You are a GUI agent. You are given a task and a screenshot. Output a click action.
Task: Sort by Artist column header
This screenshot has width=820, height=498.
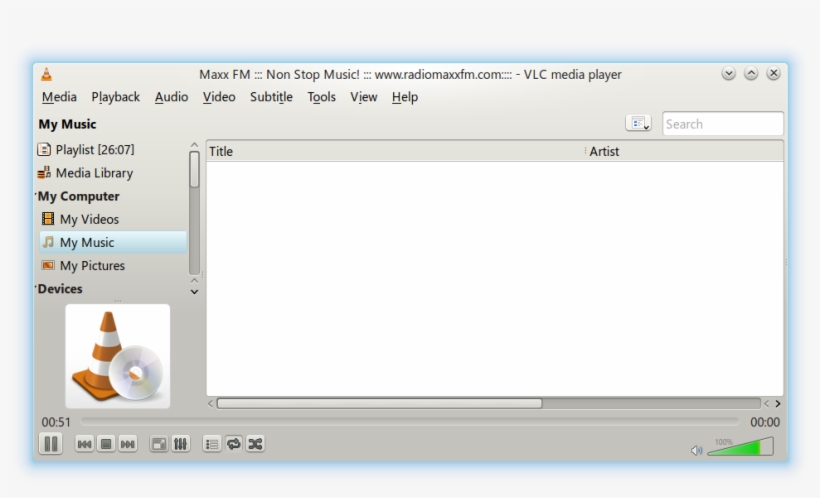point(685,152)
